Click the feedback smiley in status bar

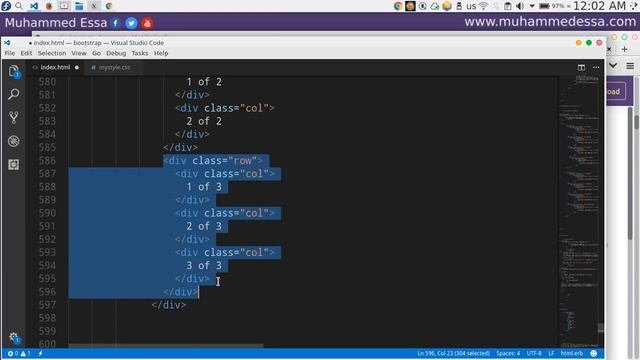point(594,353)
